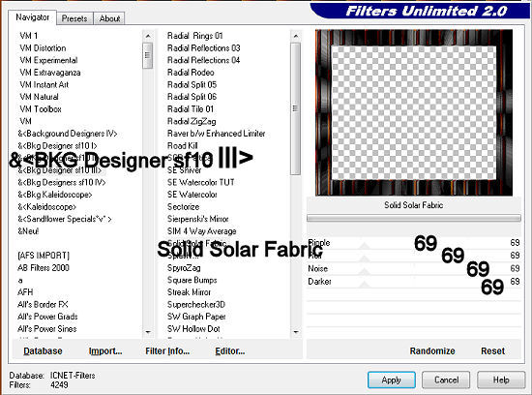Choose Raver b/w Enhanced Limiter filter
The image size is (532, 395).
[216, 134]
